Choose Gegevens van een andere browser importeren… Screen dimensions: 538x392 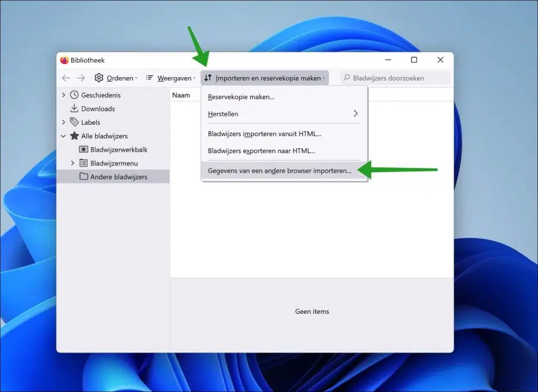[284, 170]
